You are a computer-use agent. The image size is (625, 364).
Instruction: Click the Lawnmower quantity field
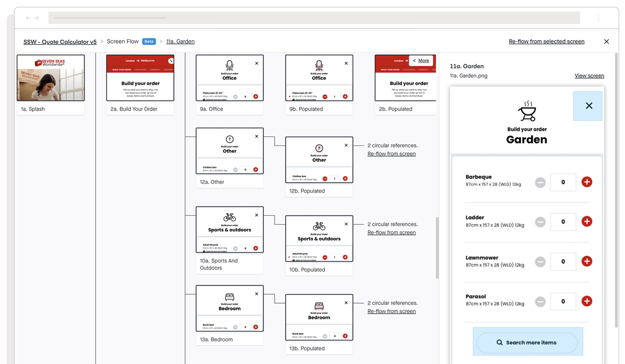[x=563, y=262]
